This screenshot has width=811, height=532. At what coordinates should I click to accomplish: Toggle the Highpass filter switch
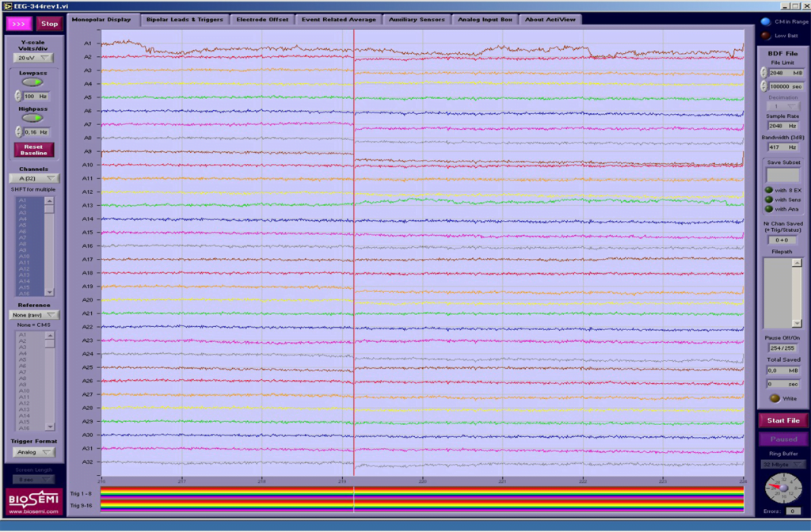[32, 118]
